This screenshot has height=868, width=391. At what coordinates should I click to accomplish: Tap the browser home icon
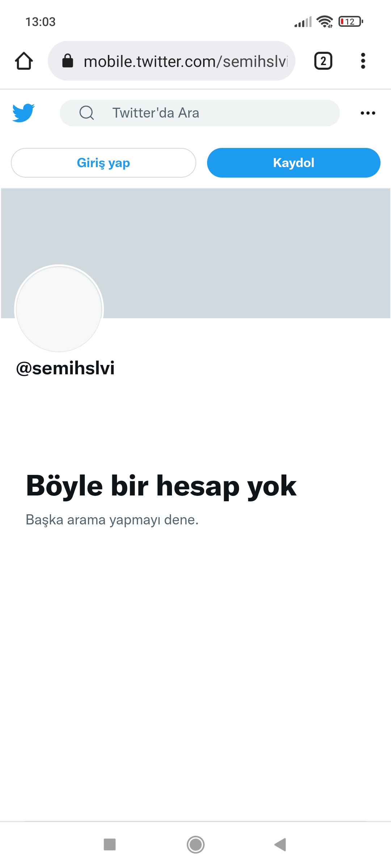tap(24, 61)
